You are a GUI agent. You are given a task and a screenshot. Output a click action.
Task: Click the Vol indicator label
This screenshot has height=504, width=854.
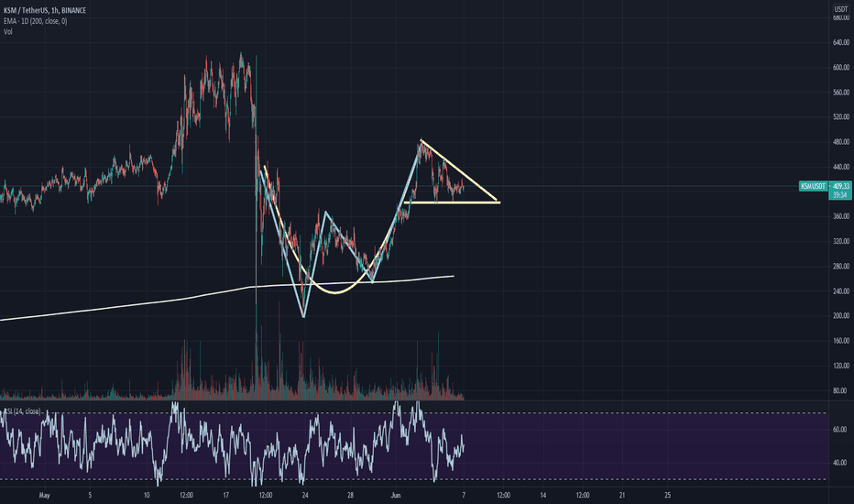[x=7, y=31]
